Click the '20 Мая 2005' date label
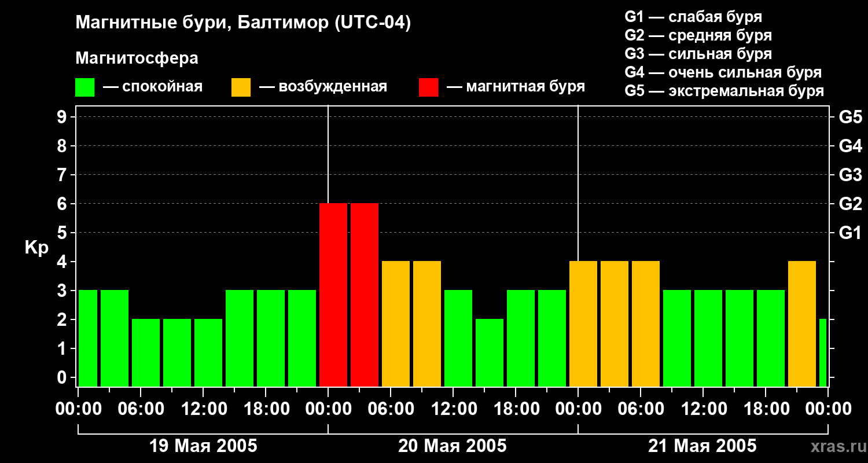The height and width of the screenshot is (463, 868). pyautogui.click(x=453, y=446)
